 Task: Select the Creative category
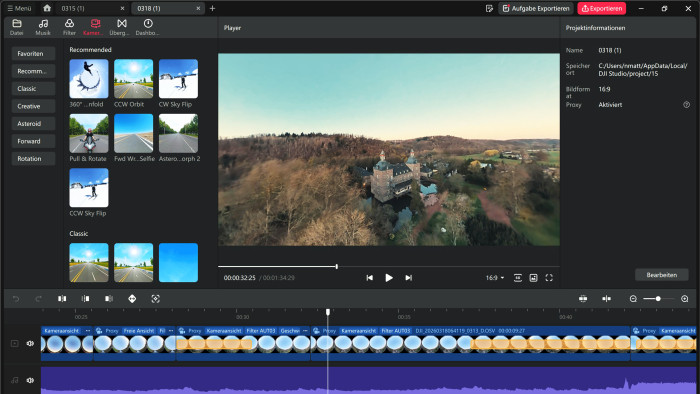33,106
